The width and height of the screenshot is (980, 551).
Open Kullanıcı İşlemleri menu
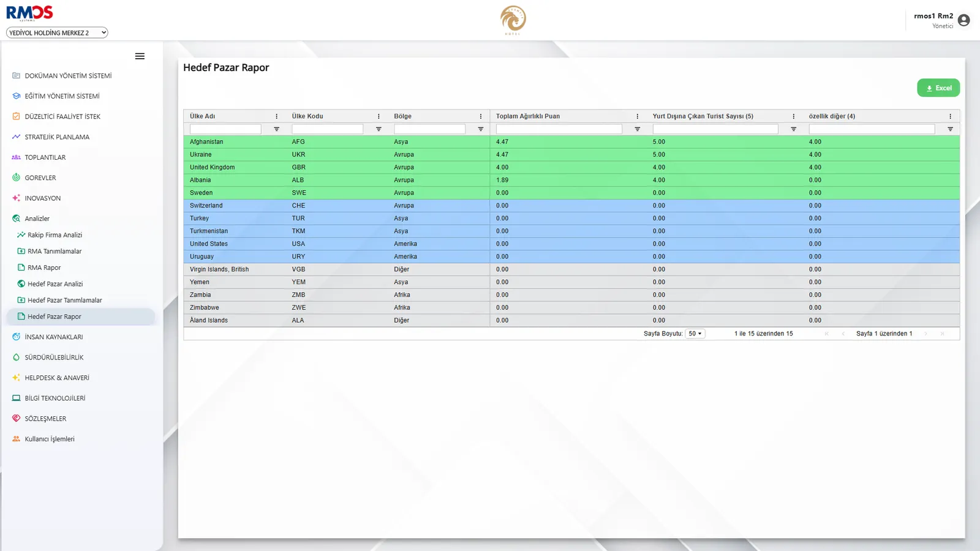tap(50, 439)
